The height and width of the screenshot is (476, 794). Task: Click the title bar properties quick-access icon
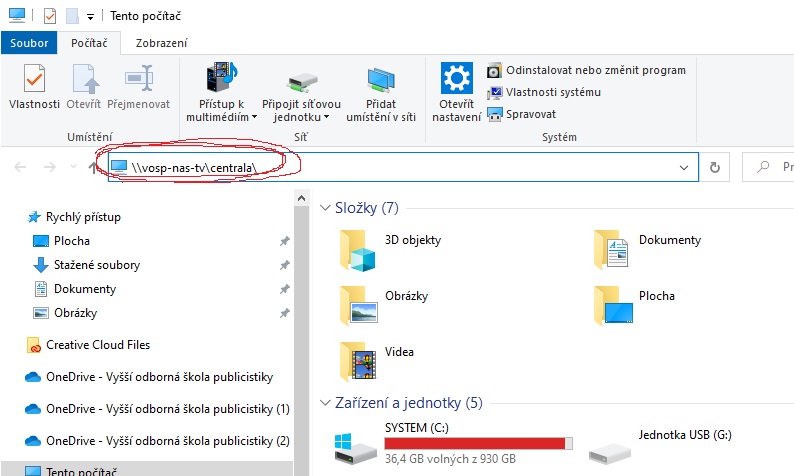click(50, 16)
